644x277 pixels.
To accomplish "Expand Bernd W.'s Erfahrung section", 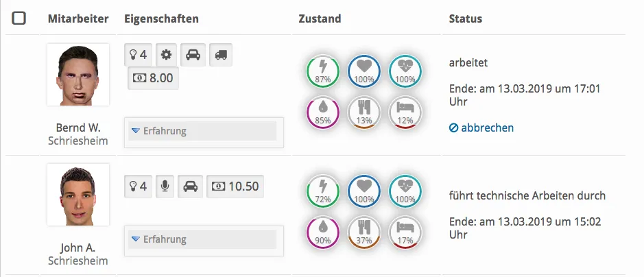I will pos(159,131).
